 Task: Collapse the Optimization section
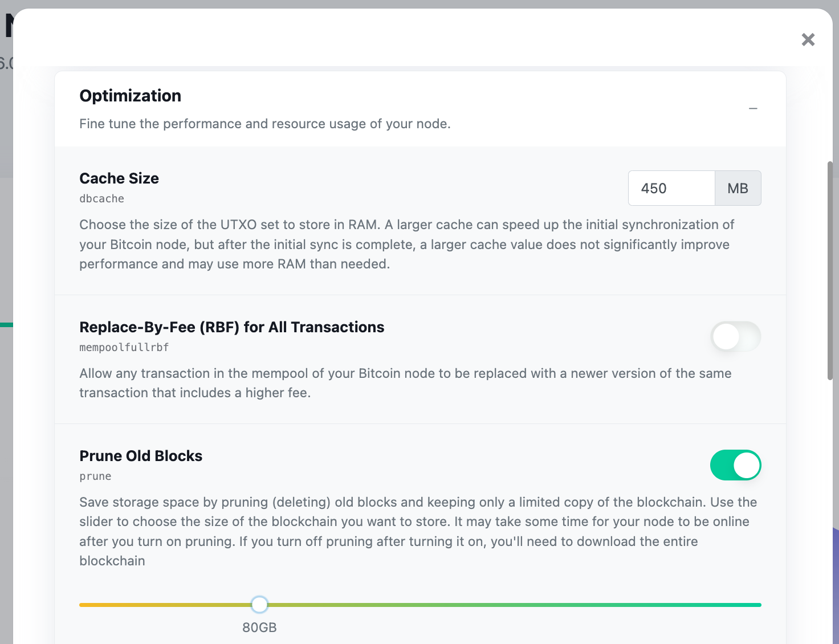pos(753,108)
